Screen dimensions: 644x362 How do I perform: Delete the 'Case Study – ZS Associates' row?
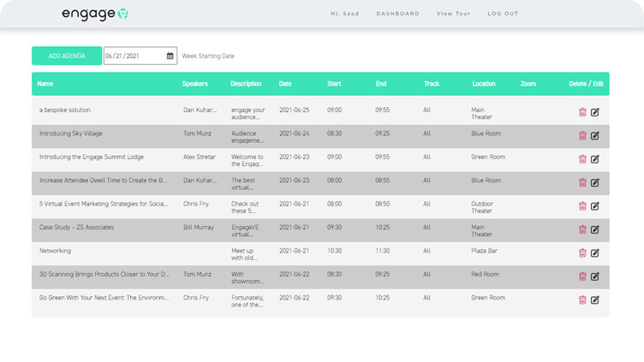(582, 229)
